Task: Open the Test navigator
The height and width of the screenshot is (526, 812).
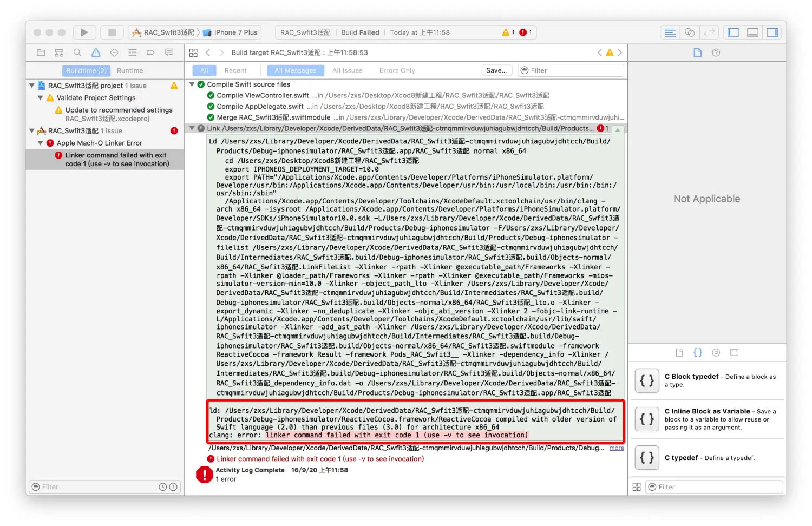Action: [x=114, y=52]
